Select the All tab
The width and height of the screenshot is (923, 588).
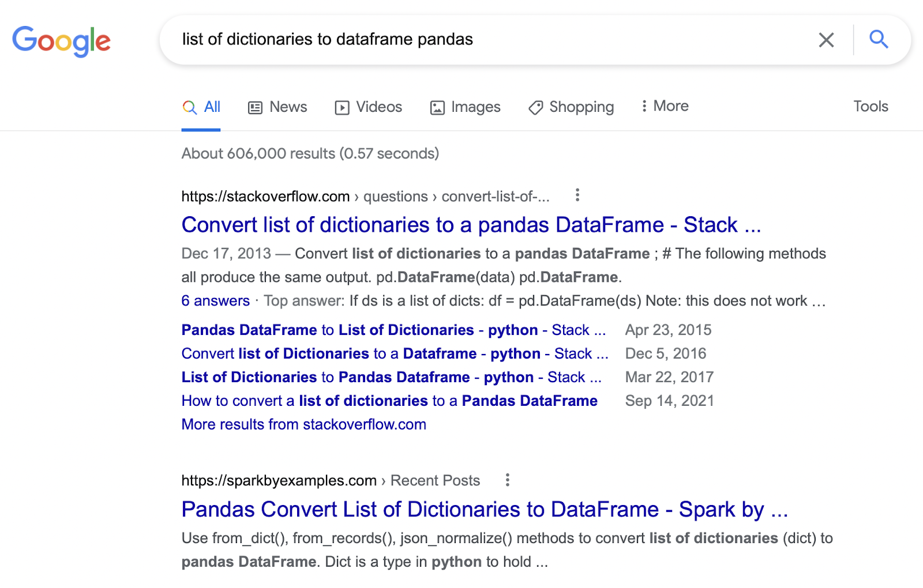pyautogui.click(x=201, y=107)
